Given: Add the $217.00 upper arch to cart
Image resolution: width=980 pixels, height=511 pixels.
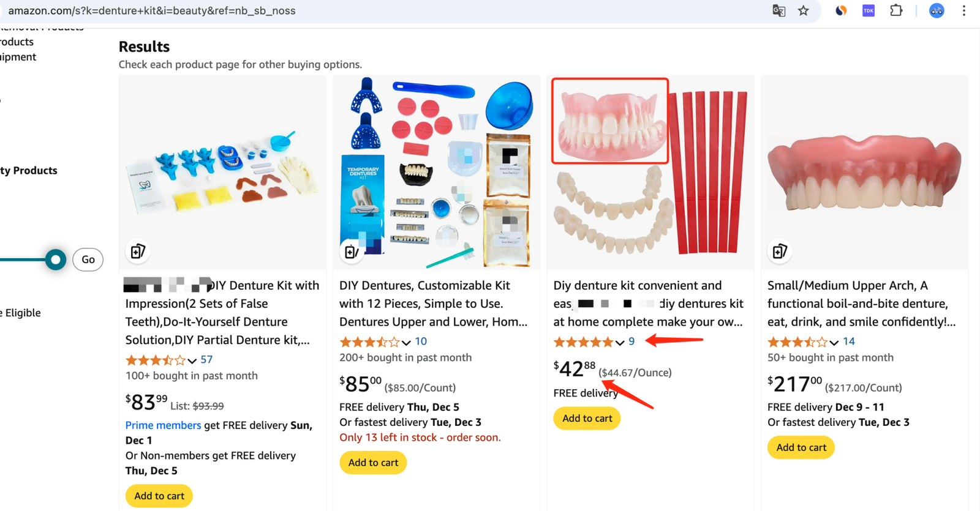Looking at the screenshot, I should 801,448.
